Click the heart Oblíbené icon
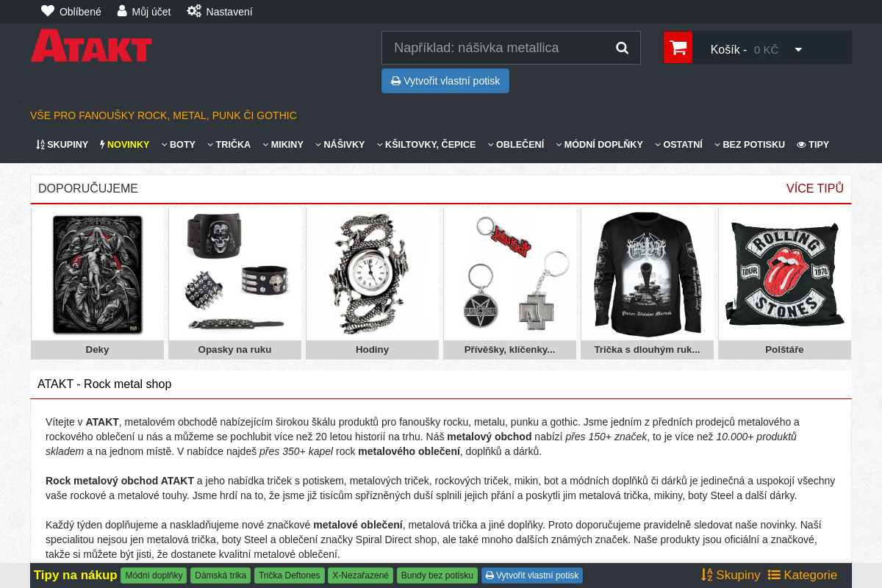Screen dimensions: 882x588 coord(48,11)
